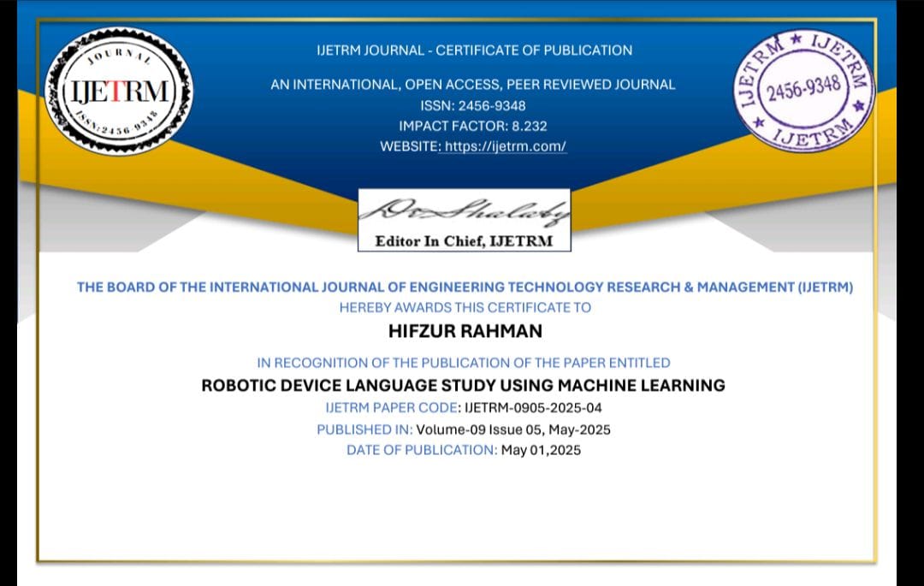This screenshot has height=586, width=924.
Task: Select 'Volume-09 Issue 05, May-2025'
Action: (x=513, y=429)
